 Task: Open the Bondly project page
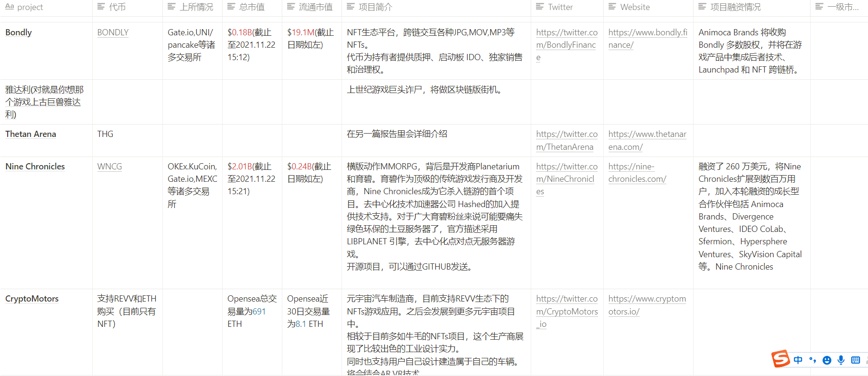point(19,32)
